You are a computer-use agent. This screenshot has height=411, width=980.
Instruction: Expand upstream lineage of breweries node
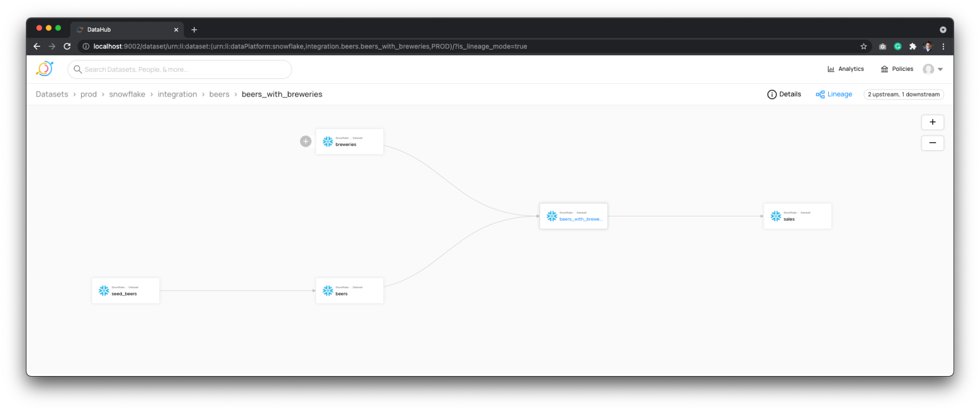pos(306,141)
